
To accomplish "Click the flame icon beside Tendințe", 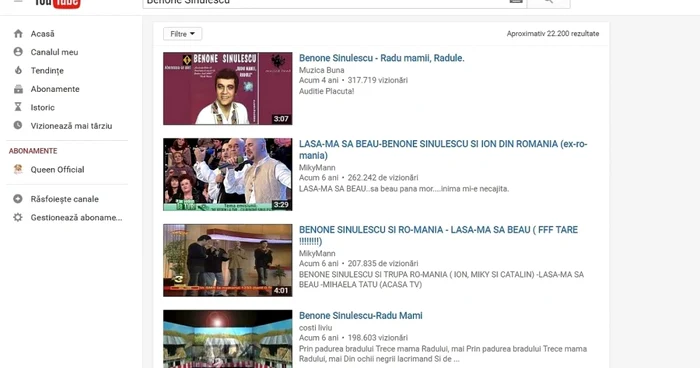I will pos(18,70).
